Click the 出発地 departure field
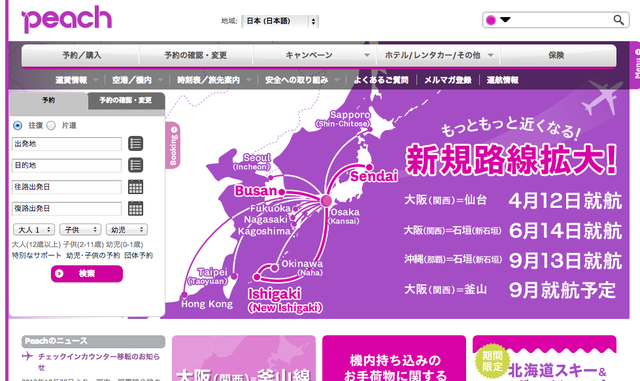This screenshot has height=381, width=640. [67, 144]
